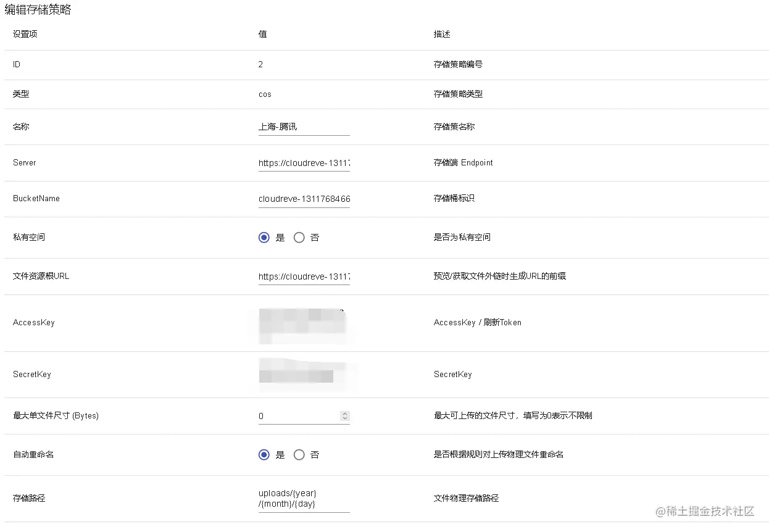Select the 文件资源根URL input field
Image resolution: width=769 pixels, height=532 pixels.
304,276
